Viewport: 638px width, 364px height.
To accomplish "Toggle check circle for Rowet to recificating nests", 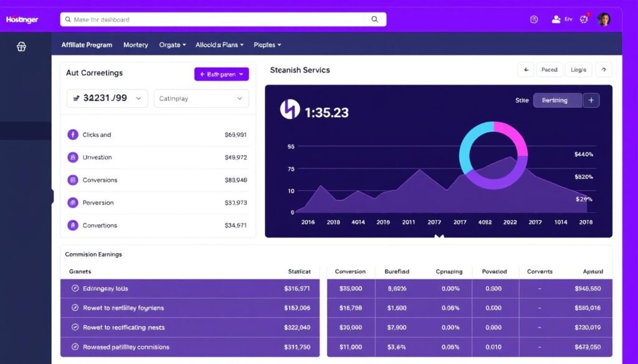I will (x=75, y=327).
